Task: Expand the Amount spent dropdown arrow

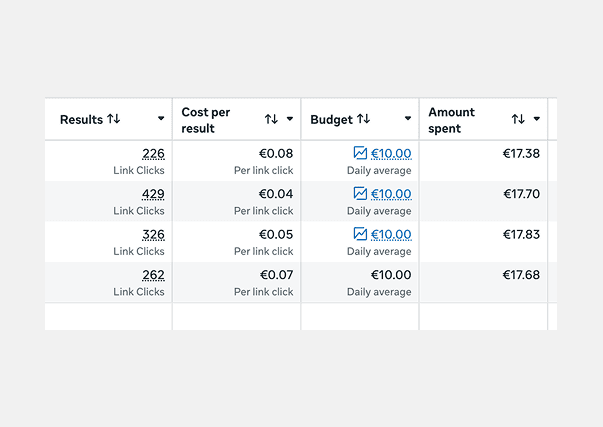Action: [x=536, y=119]
